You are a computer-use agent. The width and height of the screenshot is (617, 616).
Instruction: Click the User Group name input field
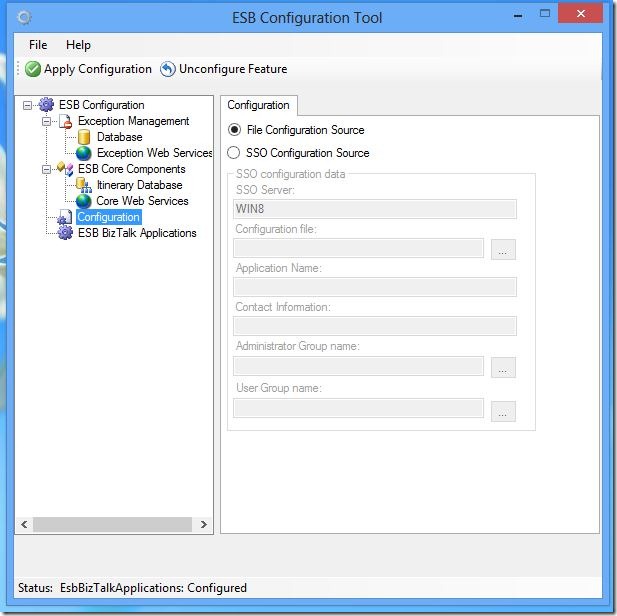[358, 408]
